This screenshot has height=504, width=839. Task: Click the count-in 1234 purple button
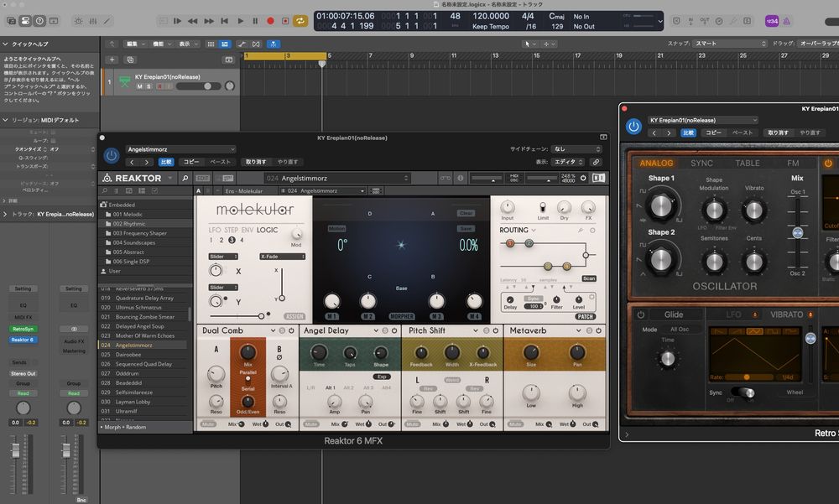[x=773, y=20]
